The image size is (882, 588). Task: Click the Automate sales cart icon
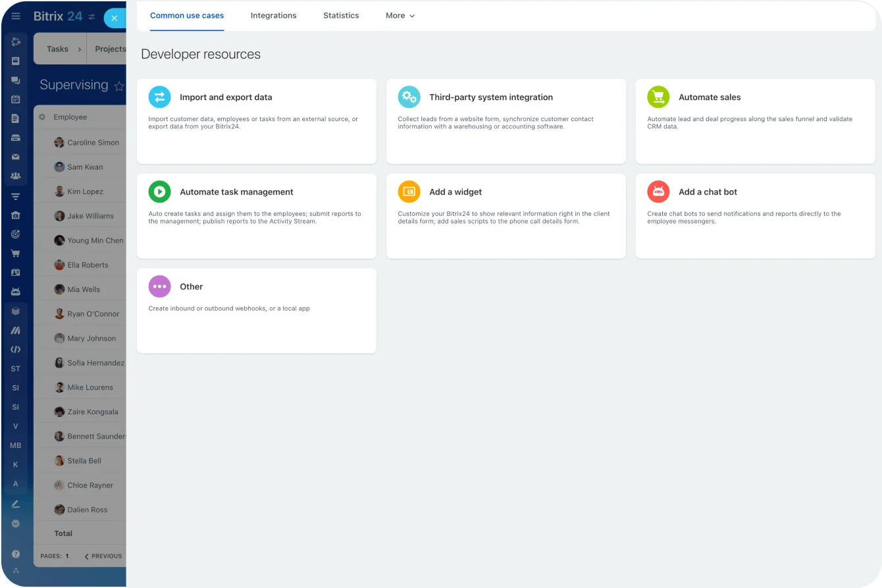[658, 97]
